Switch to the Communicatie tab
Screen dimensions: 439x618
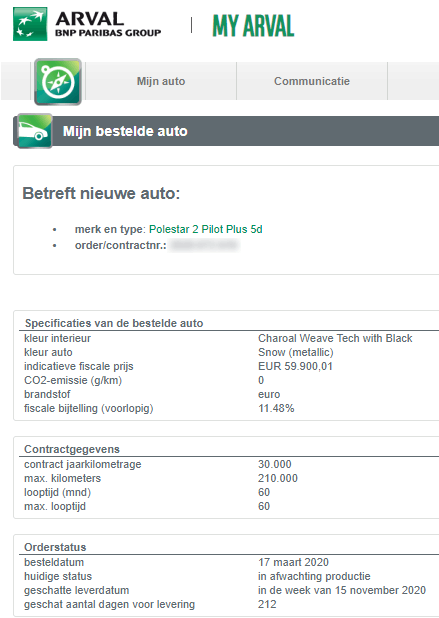[312, 81]
